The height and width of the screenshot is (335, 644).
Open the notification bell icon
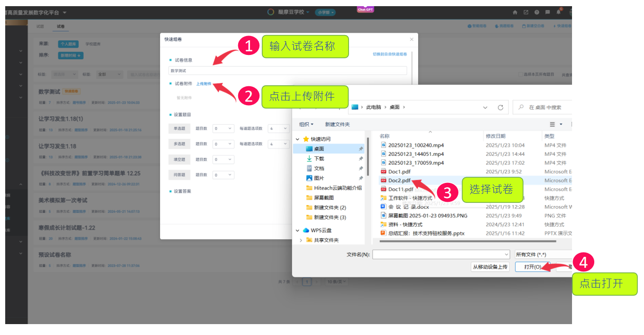point(559,12)
